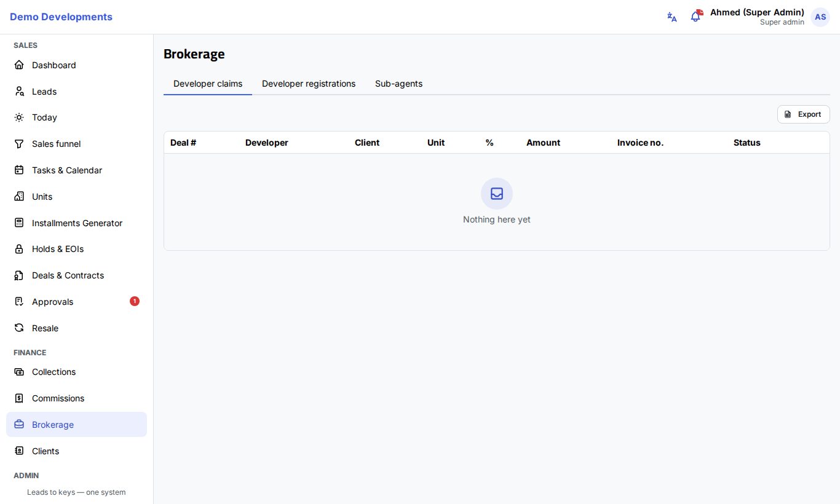
Task: Click the Deal # column header
Action: 183,143
